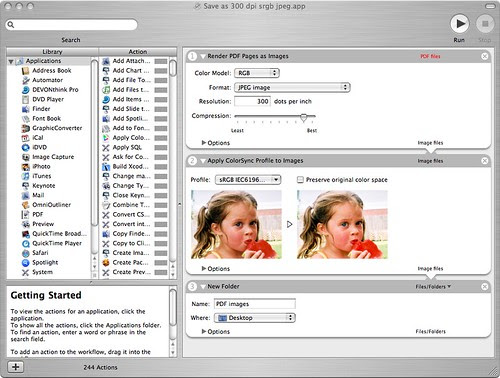Select the Finder icon in Library
The image size is (500, 378).
tap(26, 109)
